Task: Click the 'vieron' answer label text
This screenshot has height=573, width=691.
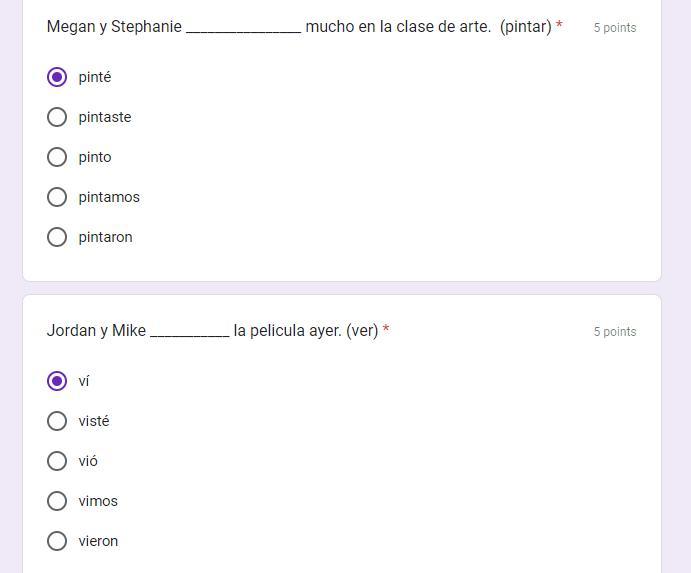Action: [x=98, y=541]
